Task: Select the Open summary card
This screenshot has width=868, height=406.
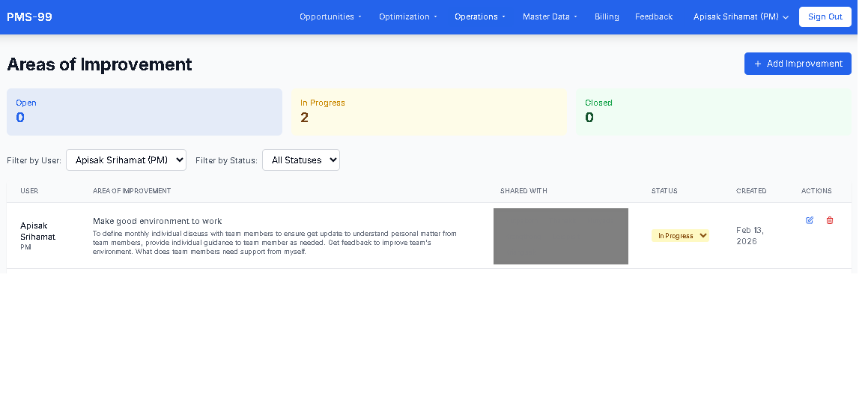Action: point(145,112)
